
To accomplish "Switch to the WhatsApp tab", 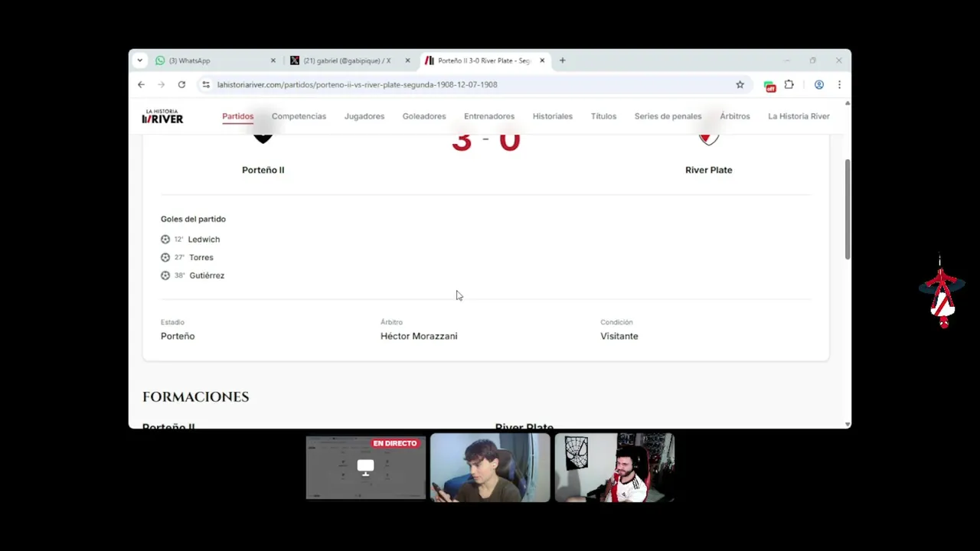I will click(x=215, y=60).
